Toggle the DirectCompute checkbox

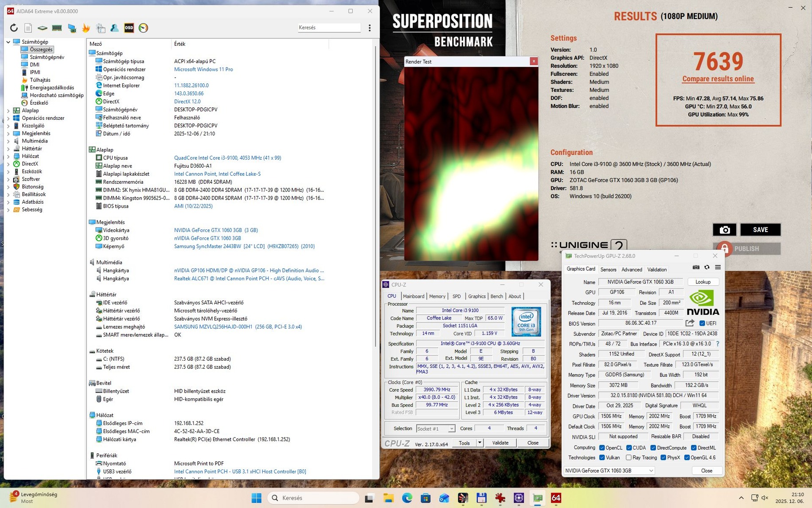(653, 448)
